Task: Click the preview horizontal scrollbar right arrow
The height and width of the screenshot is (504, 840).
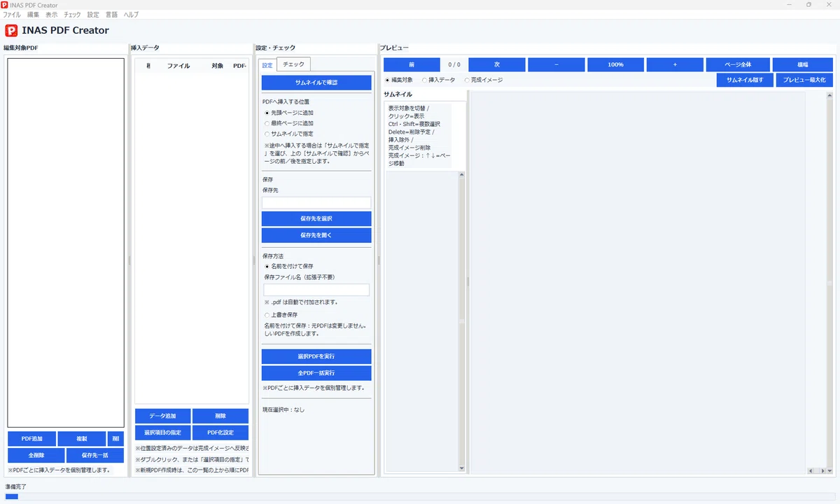Action: tap(822, 471)
